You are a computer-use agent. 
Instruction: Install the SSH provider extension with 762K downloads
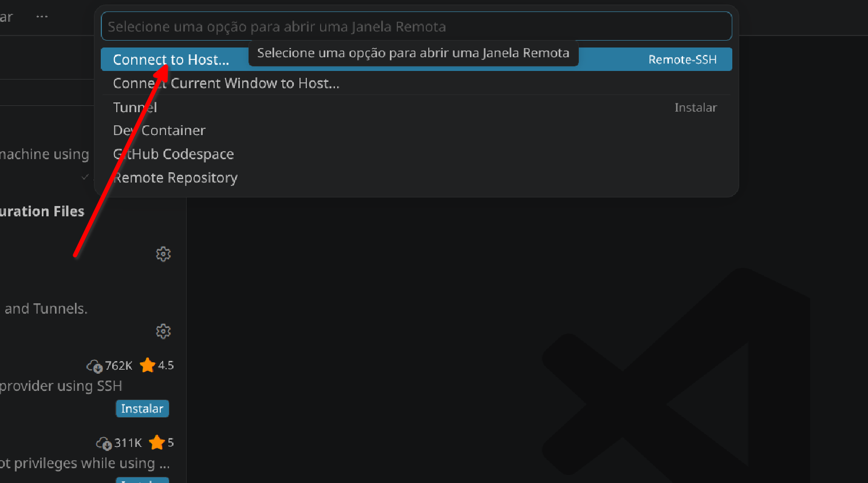click(x=142, y=409)
